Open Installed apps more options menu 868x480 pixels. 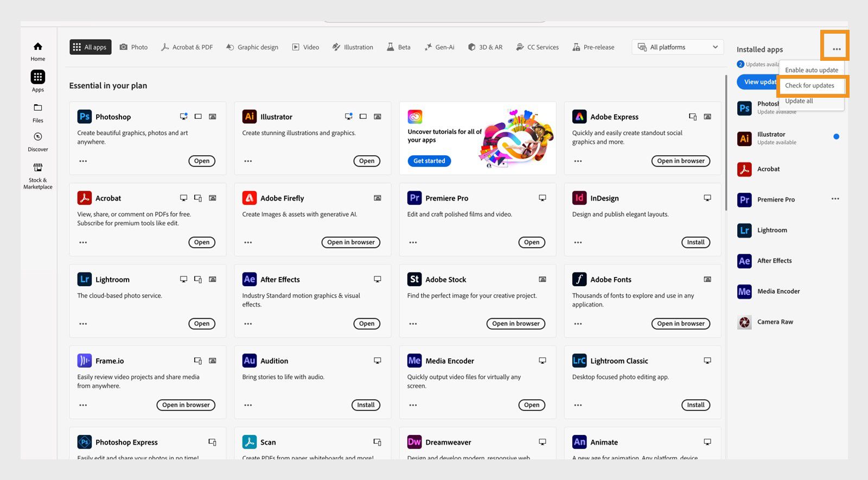pyautogui.click(x=837, y=49)
